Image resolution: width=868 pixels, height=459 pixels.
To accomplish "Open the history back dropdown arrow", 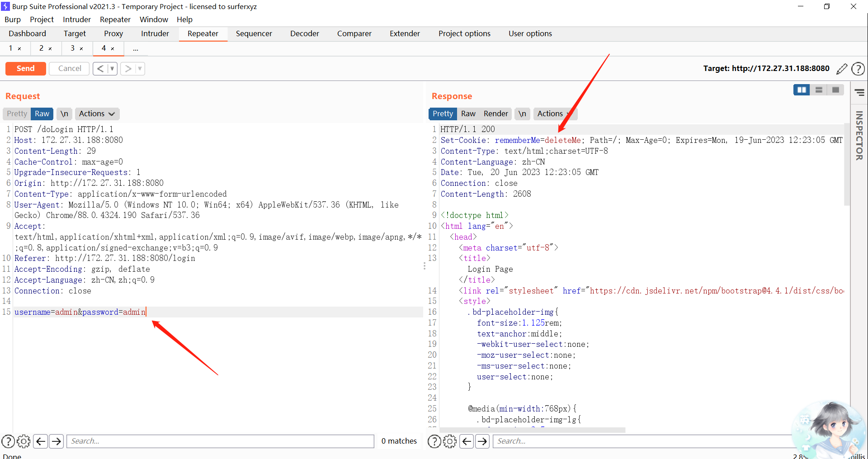I will point(112,69).
